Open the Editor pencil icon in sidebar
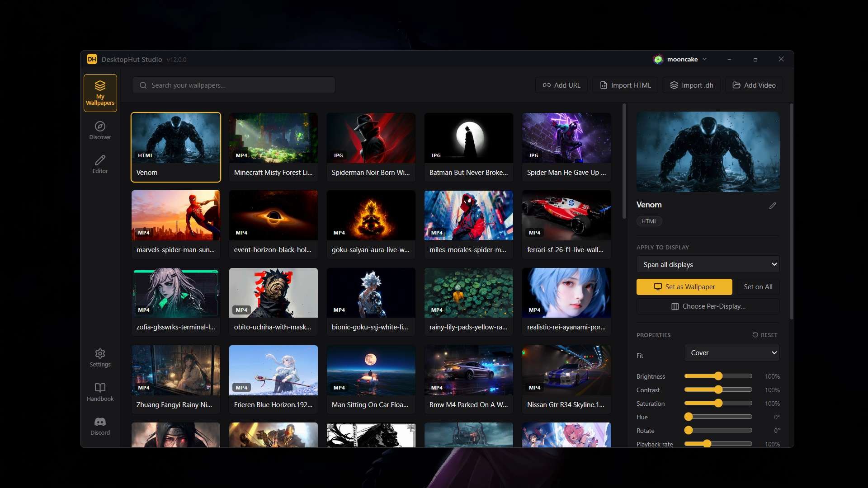 point(100,160)
